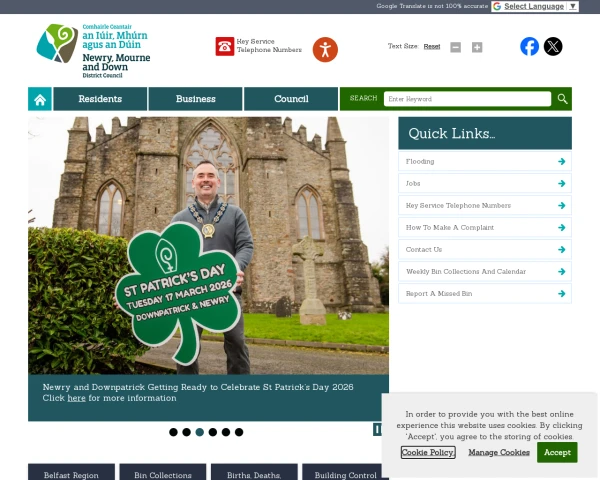Open the council's X social icon
Viewport: 600px width, 480px height.
click(553, 46)
